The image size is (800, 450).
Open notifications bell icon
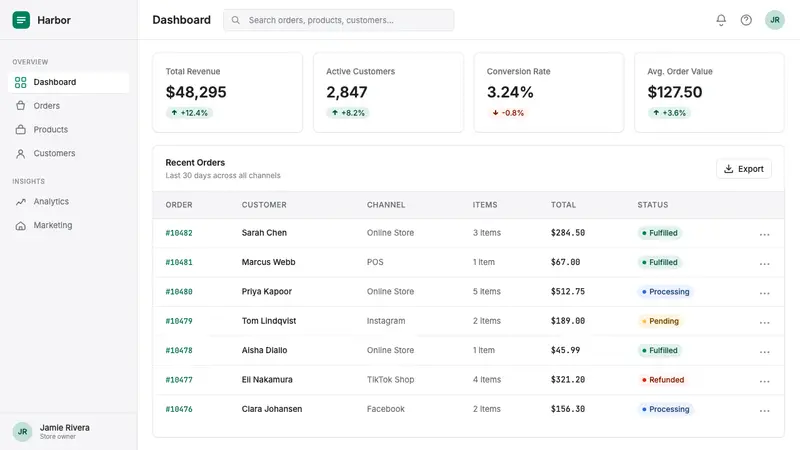tap(721, 20)
